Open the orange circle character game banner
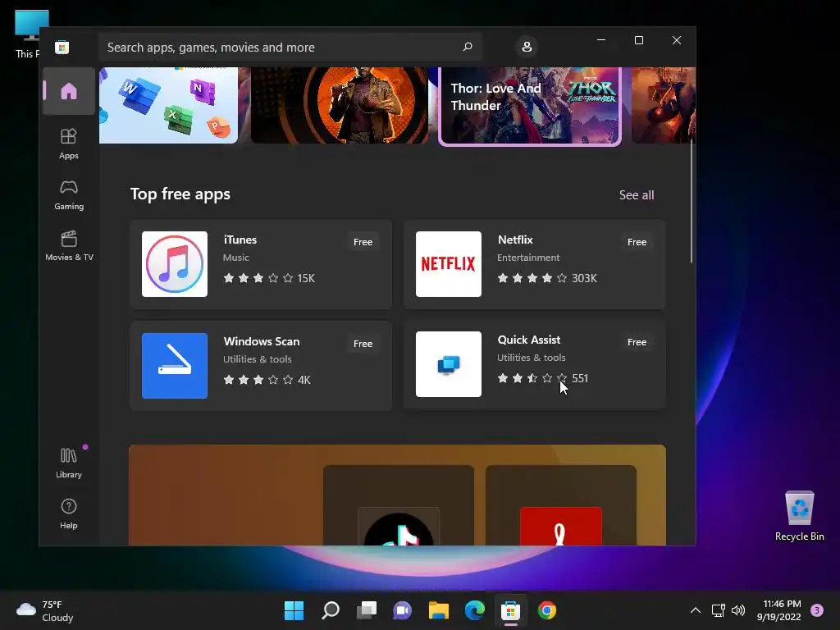 pyautogui.click(x=340, y=106)
